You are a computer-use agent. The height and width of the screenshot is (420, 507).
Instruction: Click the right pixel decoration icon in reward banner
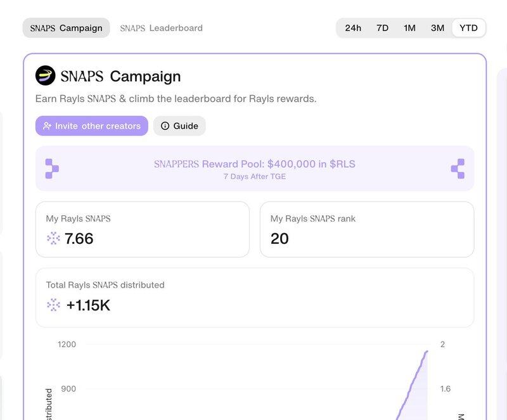(458, 169)
